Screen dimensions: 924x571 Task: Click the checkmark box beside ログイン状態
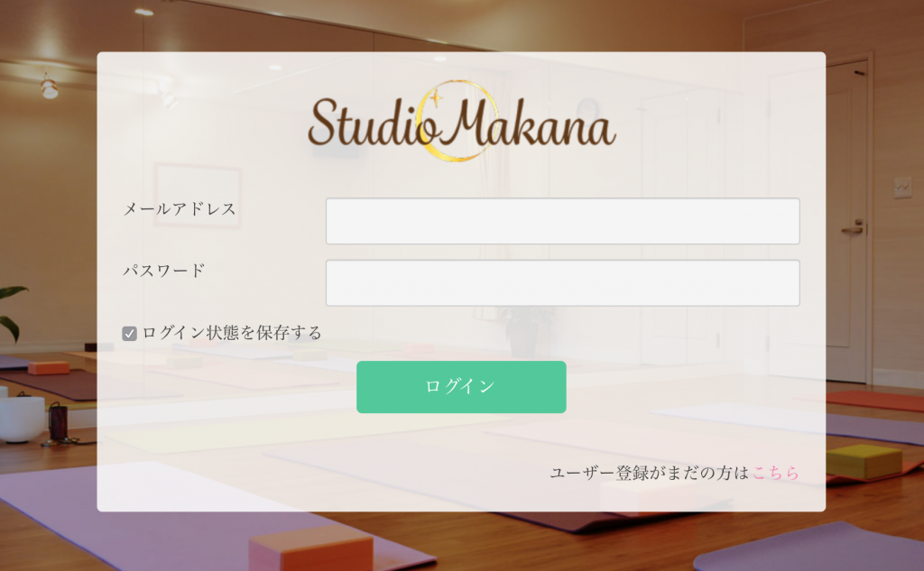pos(129,334)
